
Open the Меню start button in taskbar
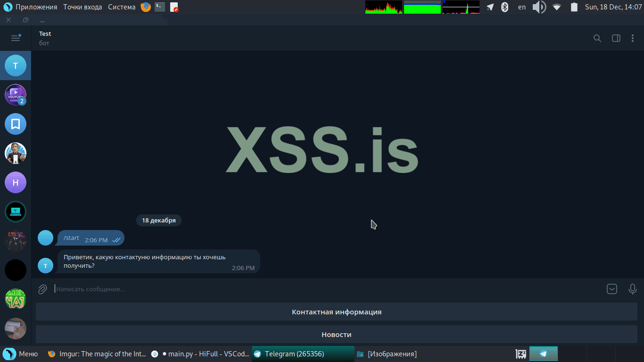(21, 354)
